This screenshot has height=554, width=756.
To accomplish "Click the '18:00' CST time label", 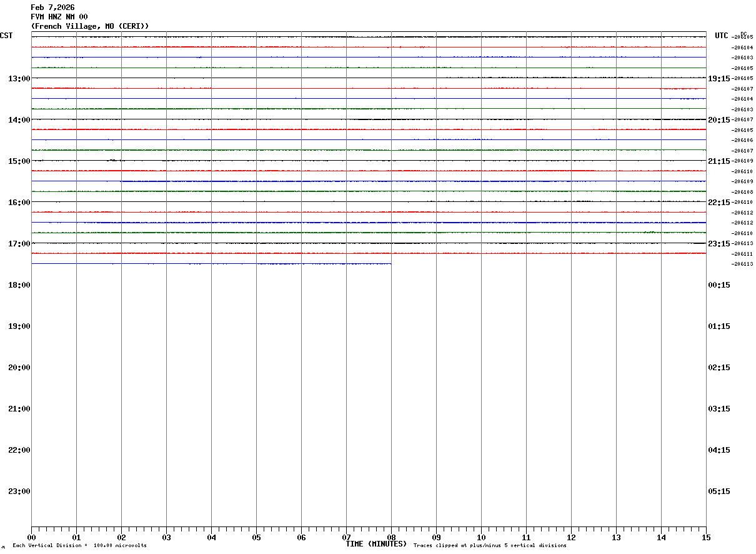I will pyautogui.click(x=19, y=285).
